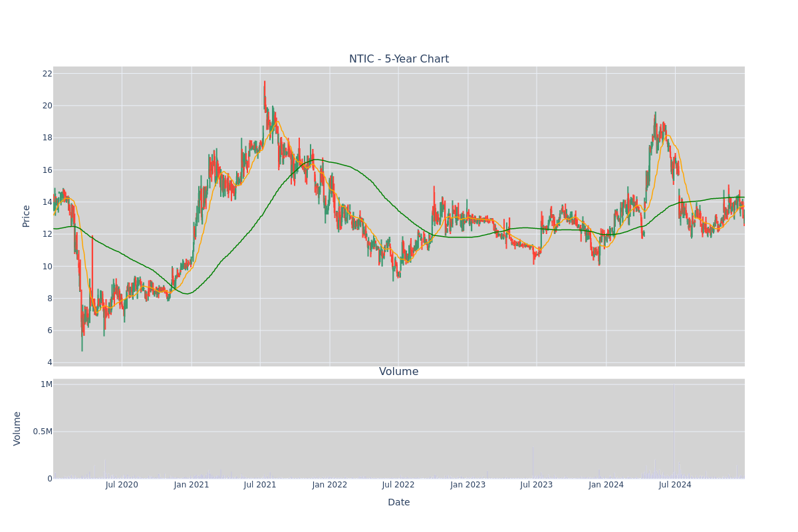The height and width of the screenshot is (532, 798).
Task: Click the Jan 2023 date tick
Action: pyautogui.click(x=468, y=485)
